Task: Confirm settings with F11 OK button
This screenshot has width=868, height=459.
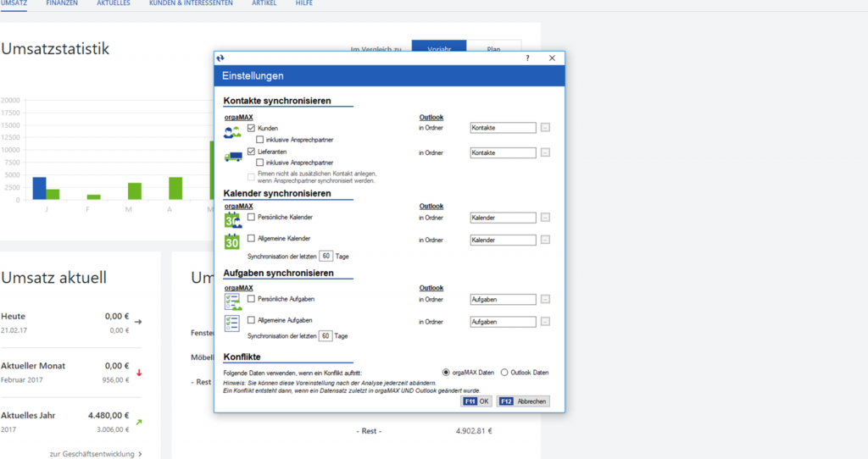Action: pos(476,401)
